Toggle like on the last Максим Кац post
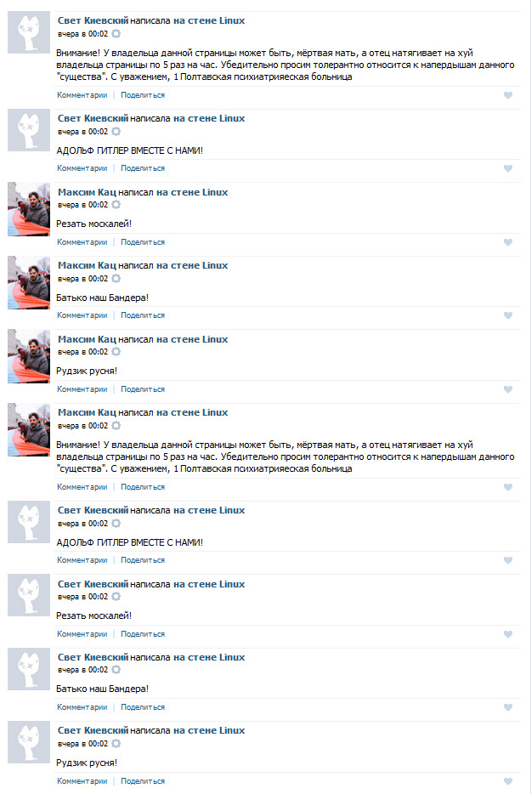Image resolution: width=532 pixels, height=794 pixels. point(507,486)
